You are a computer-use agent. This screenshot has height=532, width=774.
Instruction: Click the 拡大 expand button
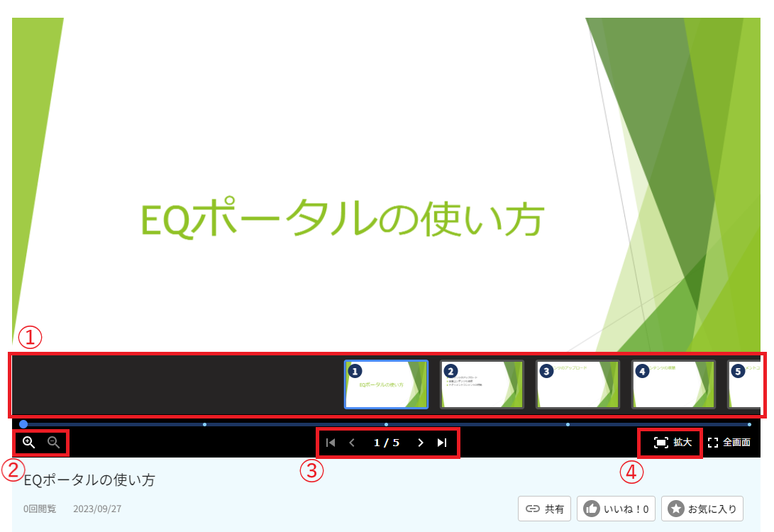[x=673, y=443]
